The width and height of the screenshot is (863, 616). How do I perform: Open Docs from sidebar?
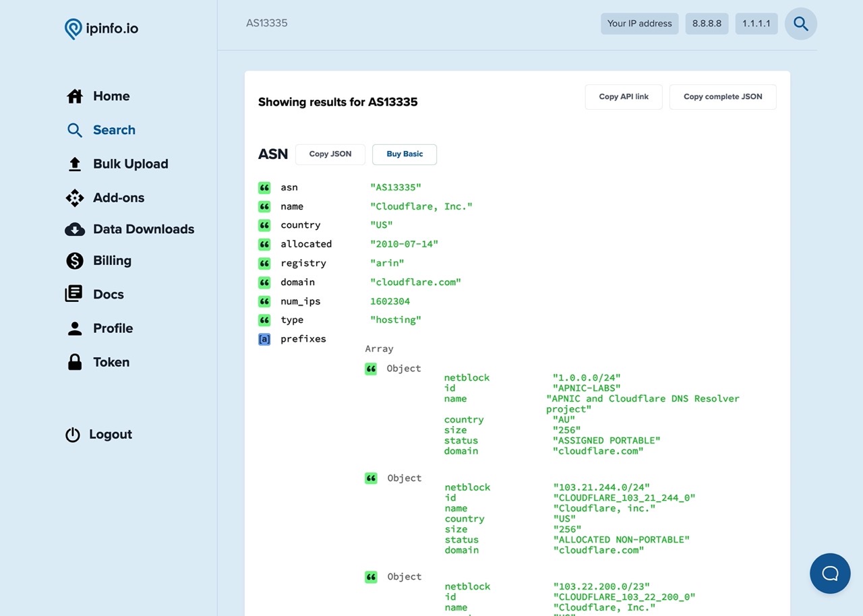(x=109, y=295)
